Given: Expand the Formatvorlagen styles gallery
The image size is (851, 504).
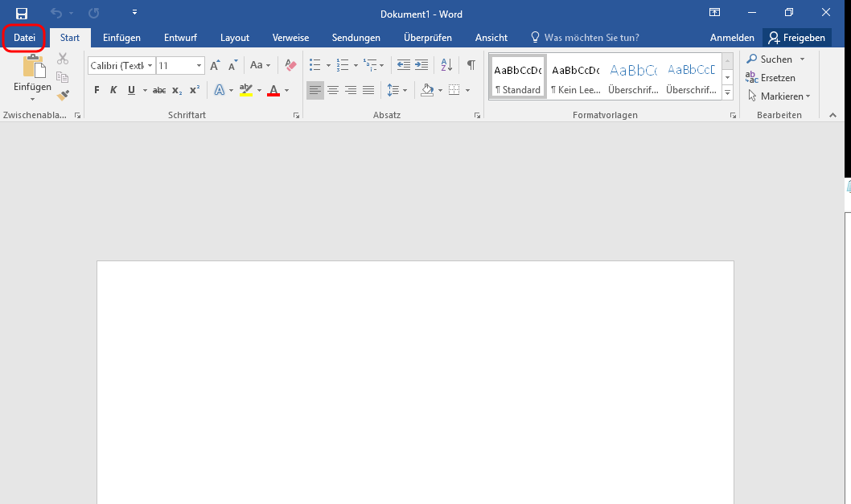Looking at the screenshot, I should click(x=727, y=93).
